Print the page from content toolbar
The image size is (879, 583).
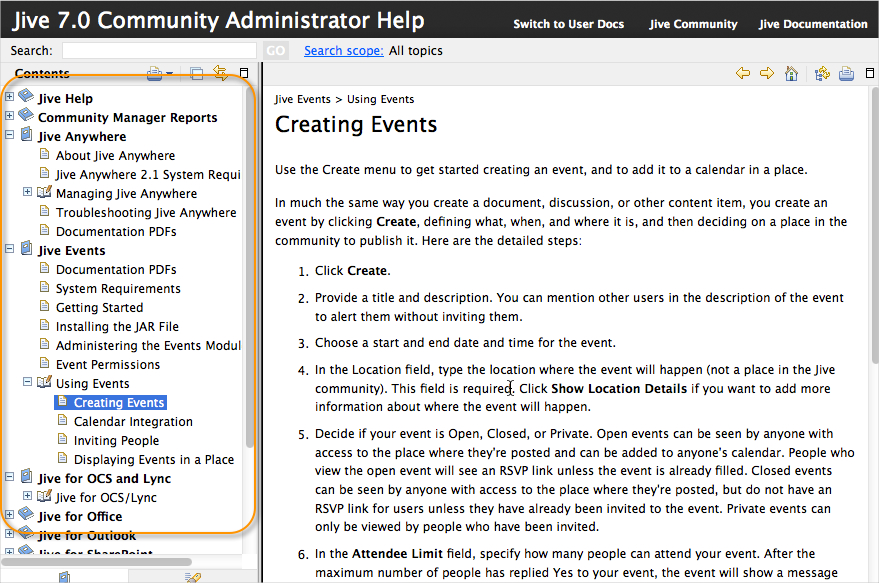pos(846,73)
